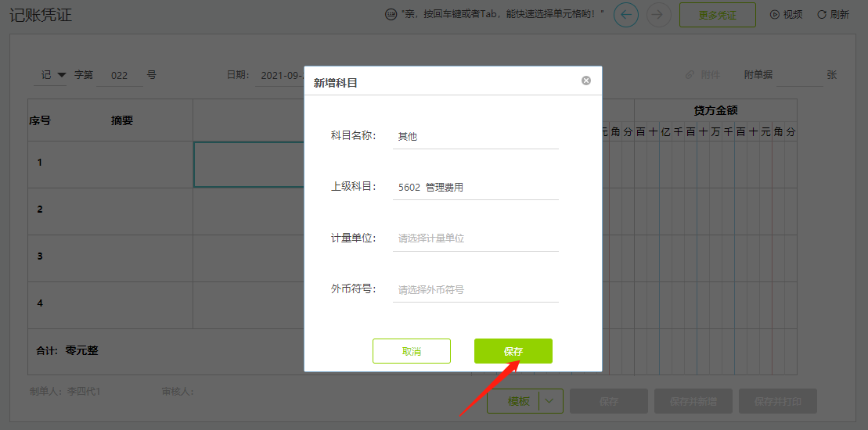
Task: Open the 视频 tutorial link
Action: point(786,15)
